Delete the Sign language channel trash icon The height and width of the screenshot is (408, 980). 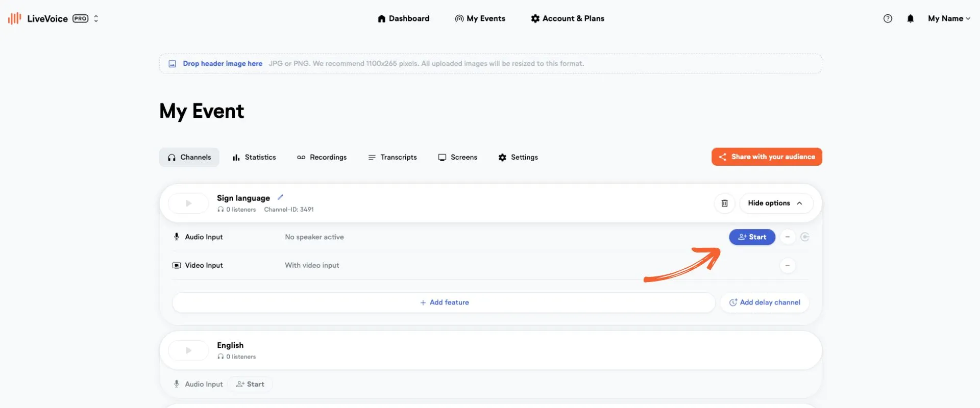click(724, 203)
